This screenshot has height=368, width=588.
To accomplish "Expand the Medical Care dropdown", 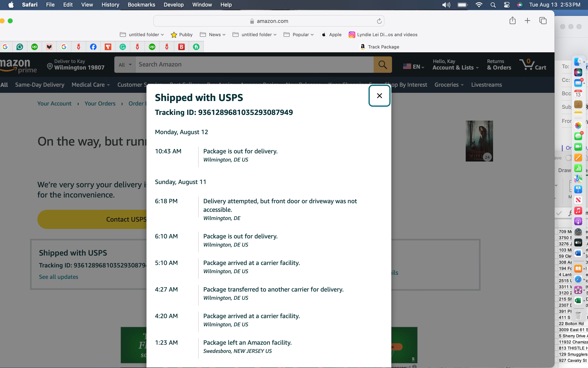I will pos(91,85).
